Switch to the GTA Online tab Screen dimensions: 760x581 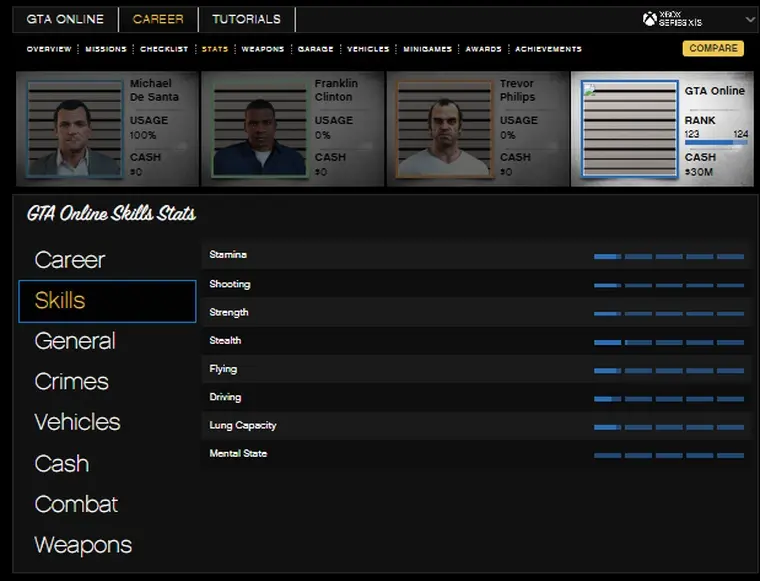coord(65,19)
